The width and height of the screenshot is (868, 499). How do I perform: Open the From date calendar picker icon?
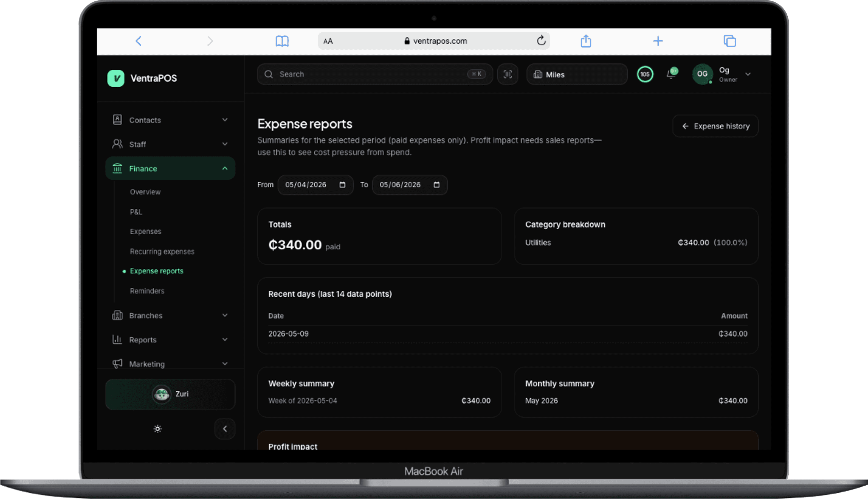pyautogui.click(x=342, y=185)
